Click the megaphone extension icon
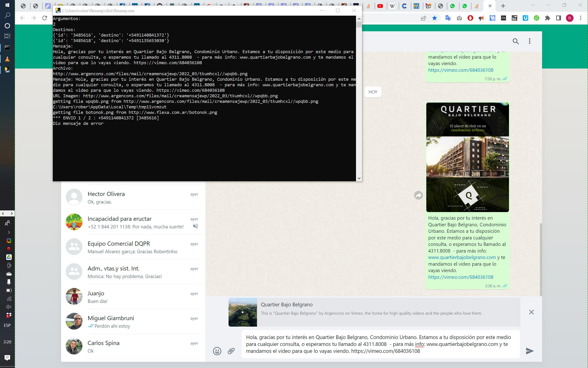Image resolution: width=588 pixels, height=368 pixels. pyautogui.click(x=481, y=18)
